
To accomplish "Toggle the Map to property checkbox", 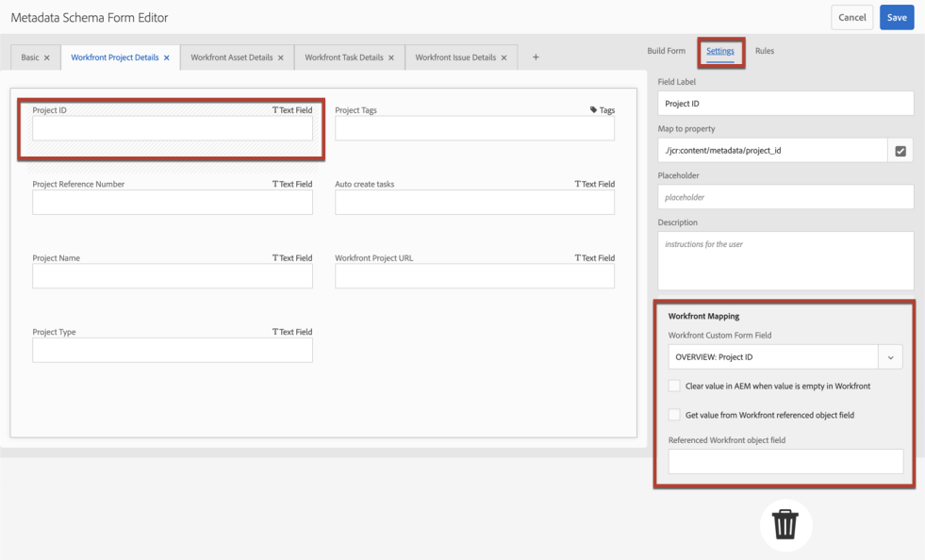I will click(900, 151).
